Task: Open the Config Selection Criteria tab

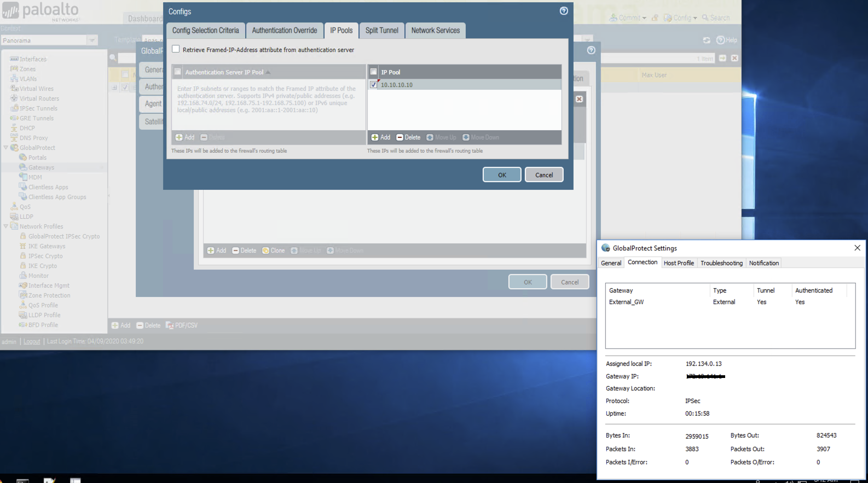Action: (206, 31)
